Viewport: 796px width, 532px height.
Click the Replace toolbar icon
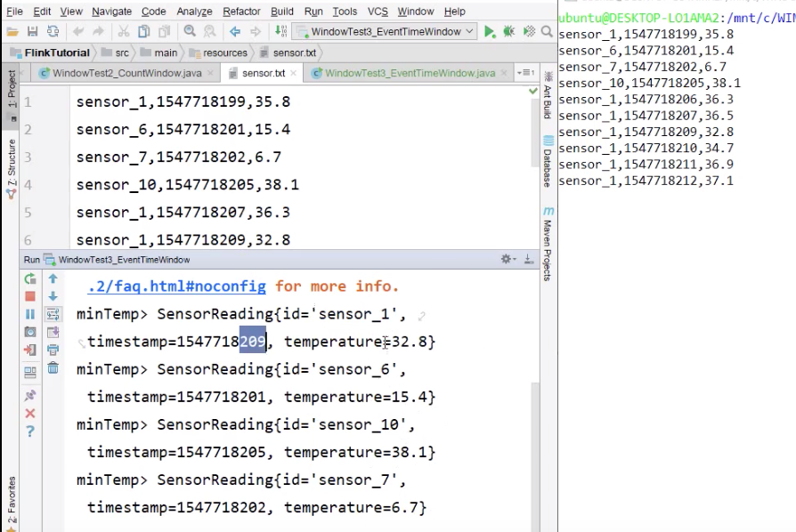coord(209,31)
